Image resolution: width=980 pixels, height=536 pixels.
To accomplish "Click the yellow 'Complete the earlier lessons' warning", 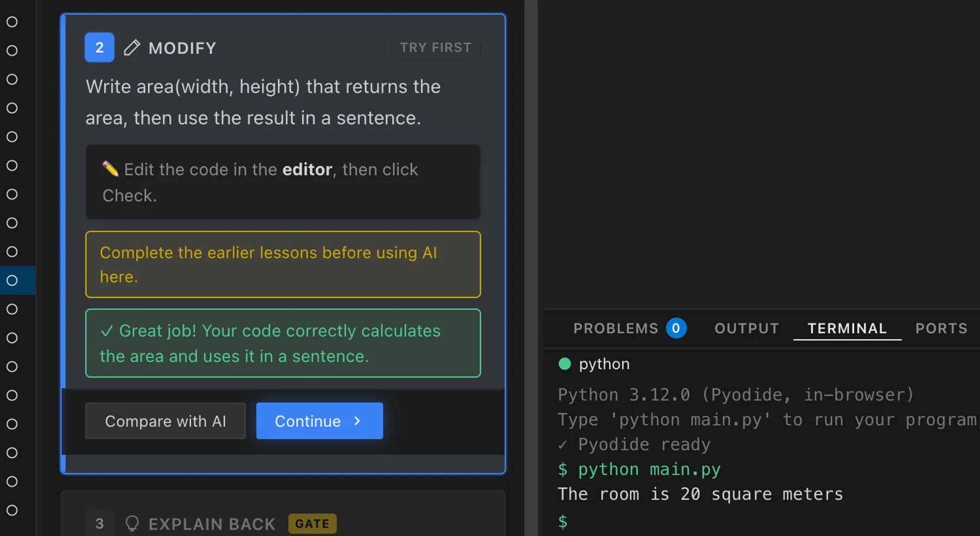I will (x=283, y=264).
